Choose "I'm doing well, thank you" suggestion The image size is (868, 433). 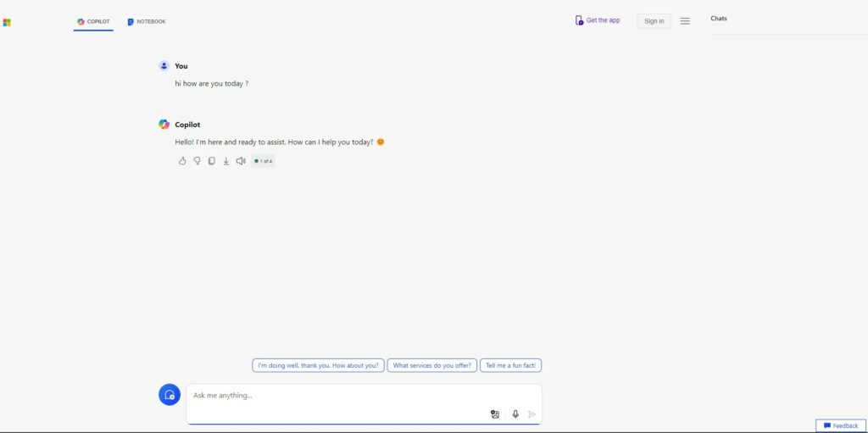pos(319,365)
